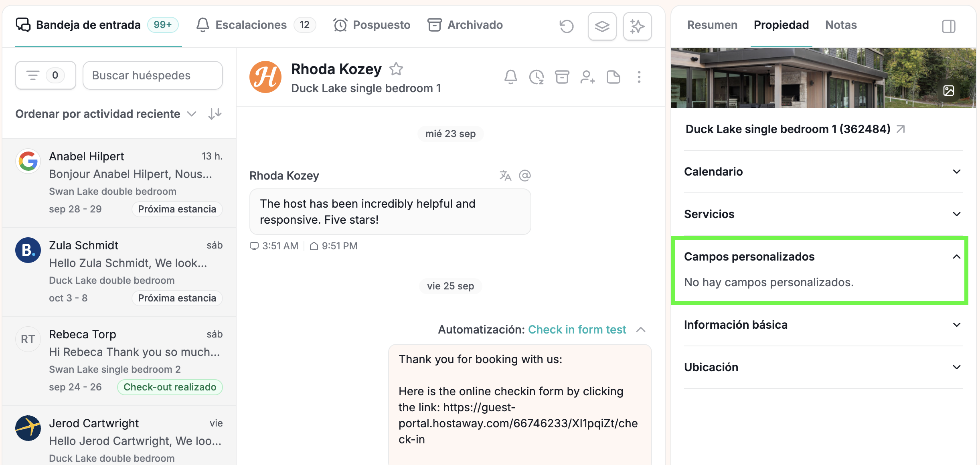Click the 12 escalations count badge
Image resolution: width=980 pixels, height=465 pixels.
click(305, 25)
